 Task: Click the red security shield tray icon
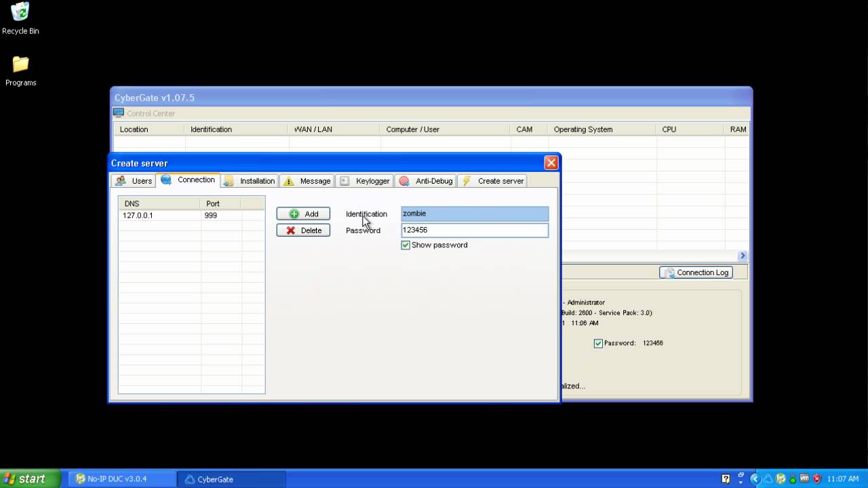pyautogui.click(x=816, y=479)
